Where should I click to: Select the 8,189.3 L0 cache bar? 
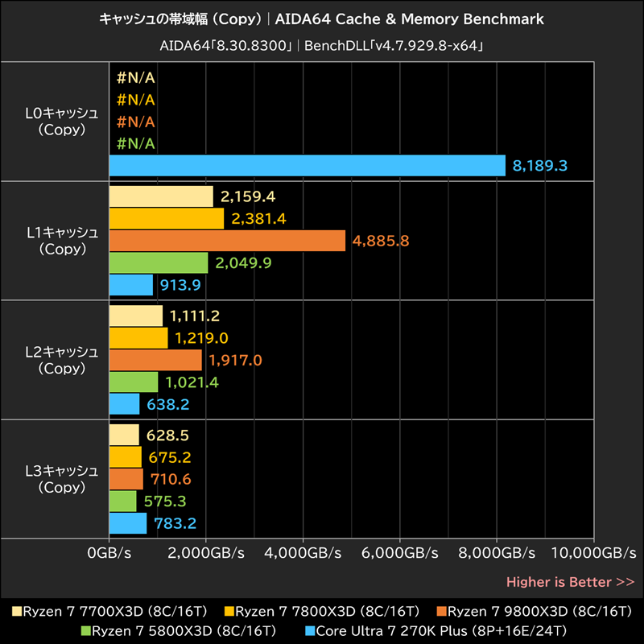pos(308,166)
